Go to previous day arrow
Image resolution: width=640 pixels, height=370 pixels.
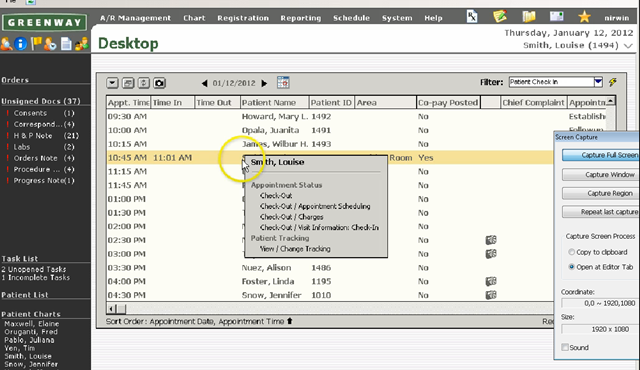(204, 83)
